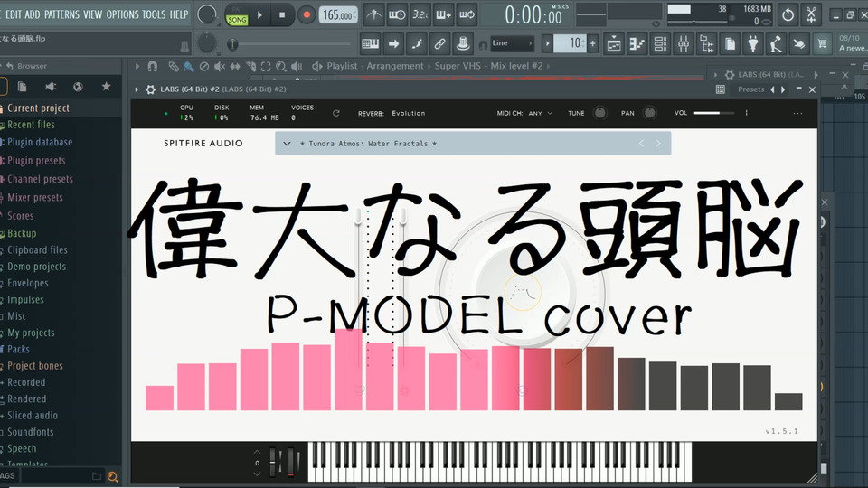This screenshot has height=488, width=868.
Task: Select the Slip tool with double arrows
Action: [235, 66]
